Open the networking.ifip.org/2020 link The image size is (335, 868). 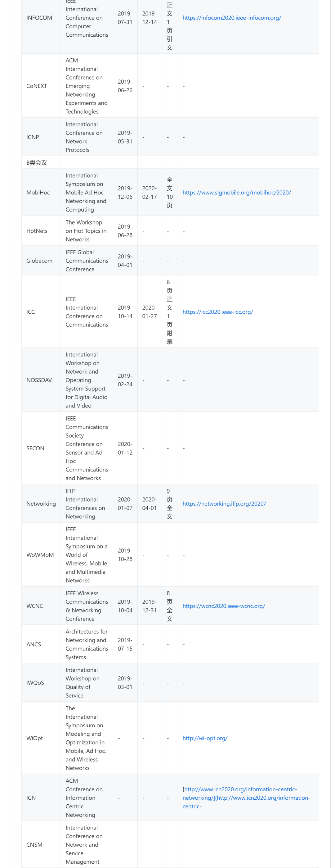point(224,503)
